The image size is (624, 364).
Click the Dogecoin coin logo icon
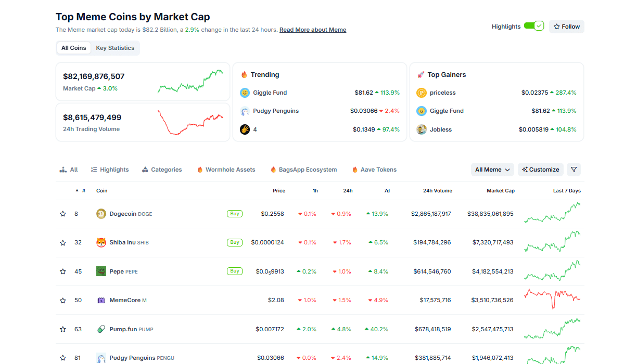tap(101, 214)
